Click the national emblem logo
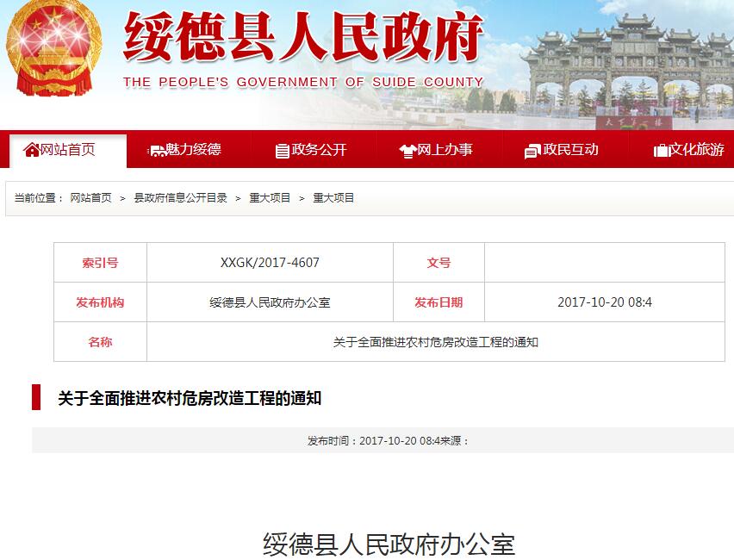The width and height of the screenshot is (734, 560). click(53, 47)
